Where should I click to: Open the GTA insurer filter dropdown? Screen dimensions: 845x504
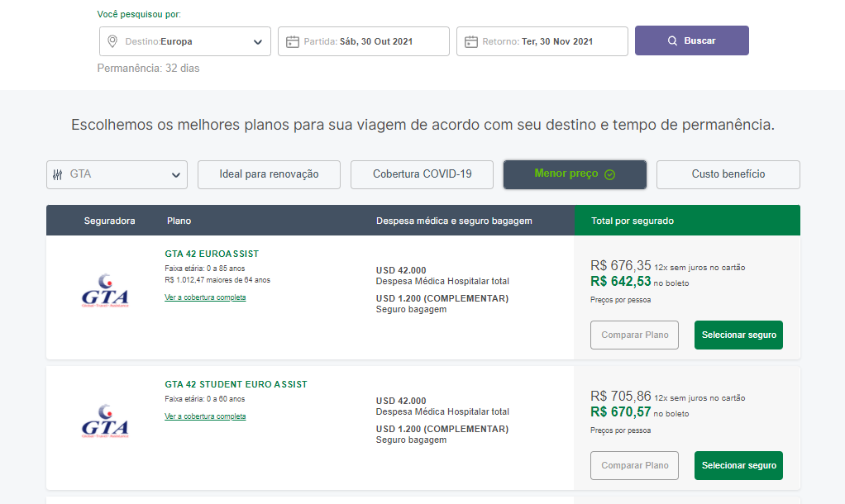coord(117,174)
